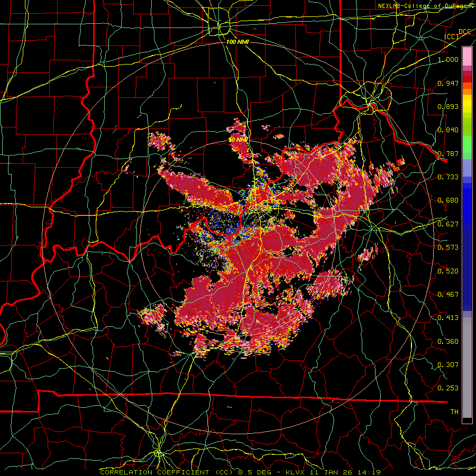The image size is (476, 476).
Task: Click the 100 NMI range ring label
Action: pos(237,42)
